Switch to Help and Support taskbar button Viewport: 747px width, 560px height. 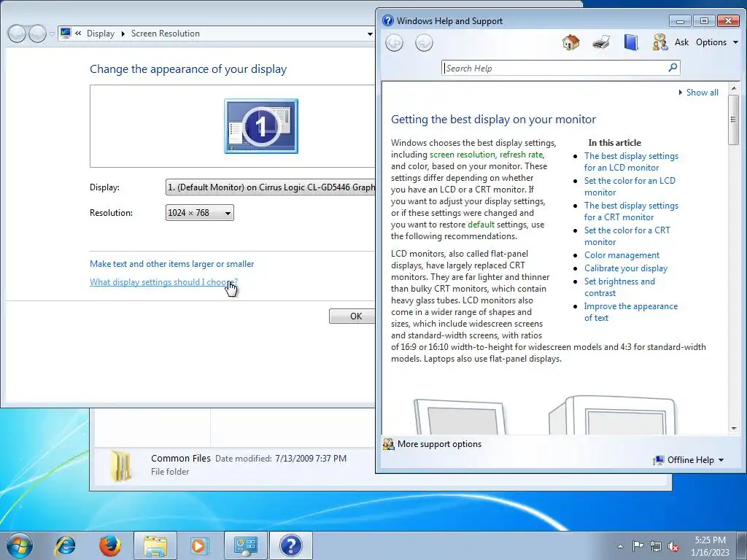pos(290,545)
